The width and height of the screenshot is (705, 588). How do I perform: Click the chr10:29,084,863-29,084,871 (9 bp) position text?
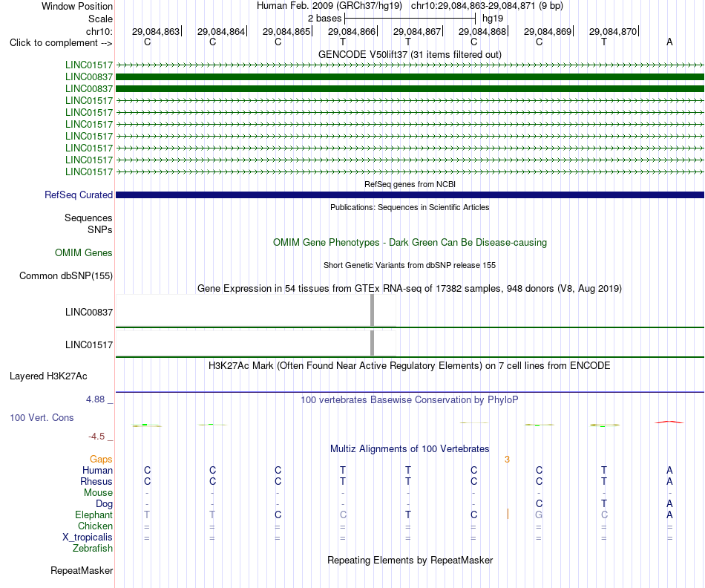(487, 6)
